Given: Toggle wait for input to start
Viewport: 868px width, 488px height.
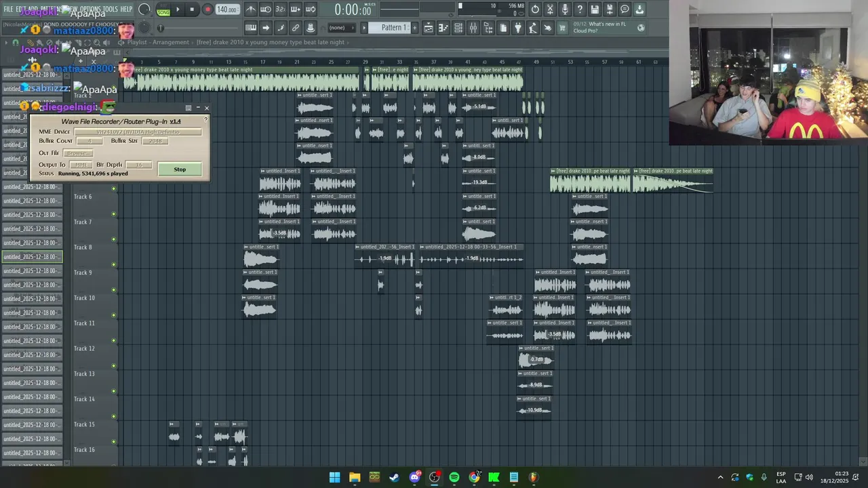Looking at the screenshot, I should (x=266, y=9).
